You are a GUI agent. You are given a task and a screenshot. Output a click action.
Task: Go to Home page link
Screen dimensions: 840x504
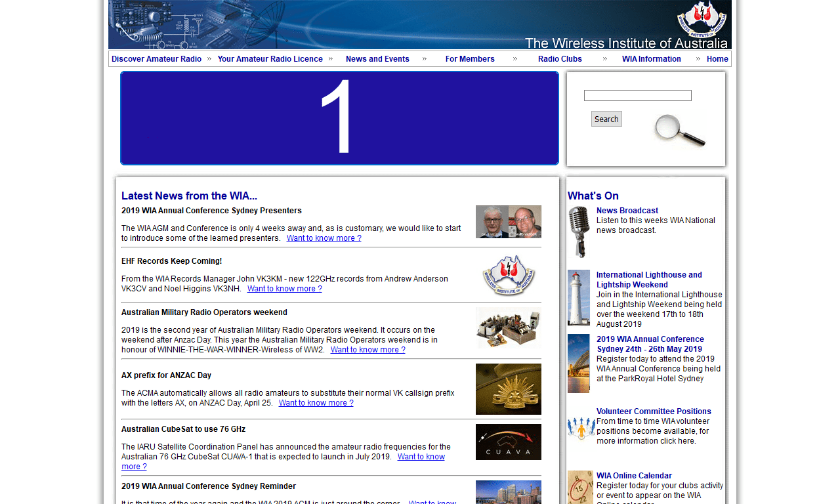(717, 59)
